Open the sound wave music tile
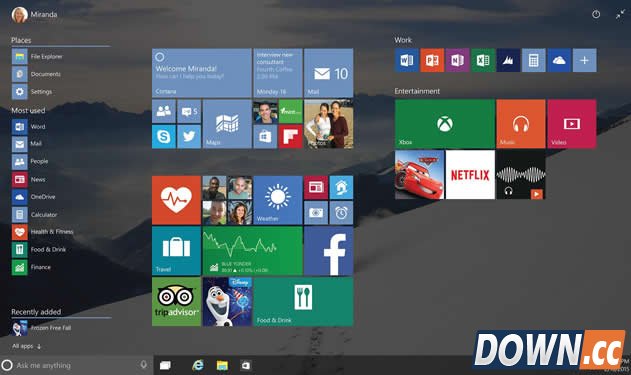 521,175
